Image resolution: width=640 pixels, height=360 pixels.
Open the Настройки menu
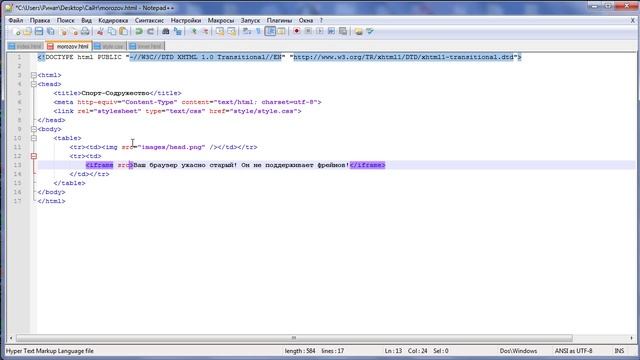186,20
